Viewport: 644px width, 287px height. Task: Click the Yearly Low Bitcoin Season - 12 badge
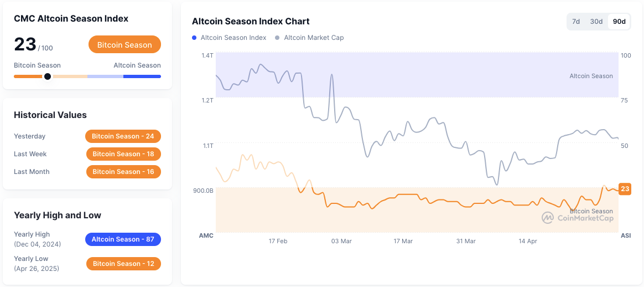(123, 264)
